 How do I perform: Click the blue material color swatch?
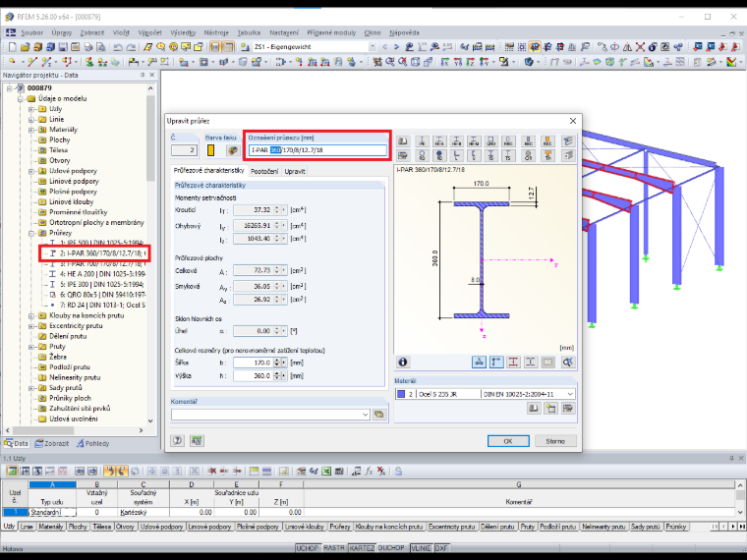coord(401,394)
